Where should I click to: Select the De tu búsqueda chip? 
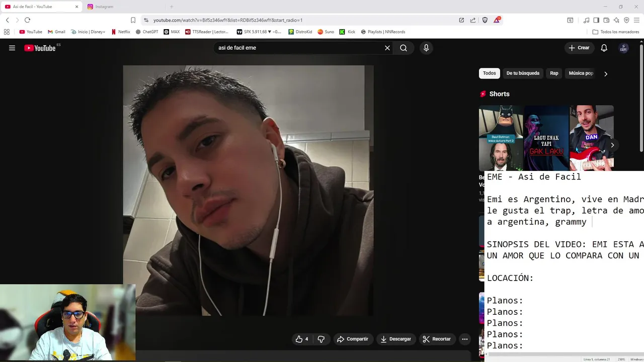pos(523,73)
